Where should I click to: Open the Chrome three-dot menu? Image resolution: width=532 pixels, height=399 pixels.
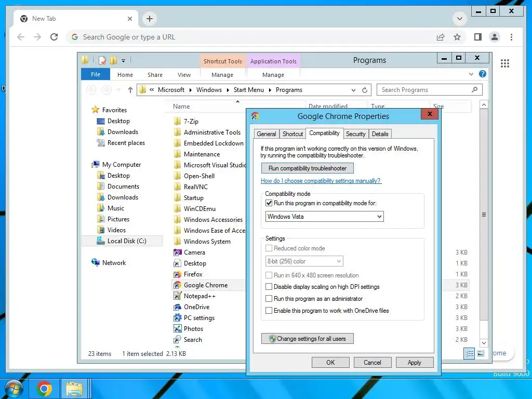[x=511, y=37]
